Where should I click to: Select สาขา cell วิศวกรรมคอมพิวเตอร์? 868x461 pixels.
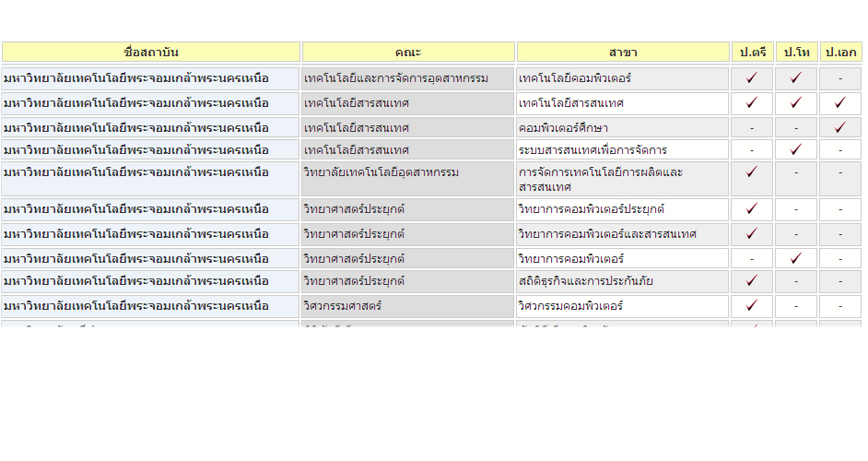(x=623, y=306)
